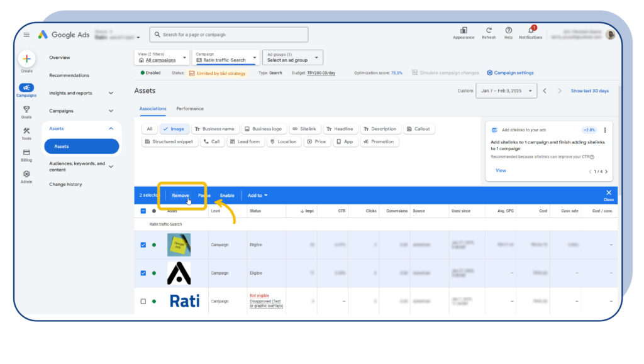Open the Rati logo image asset

[x=184, y=301]
